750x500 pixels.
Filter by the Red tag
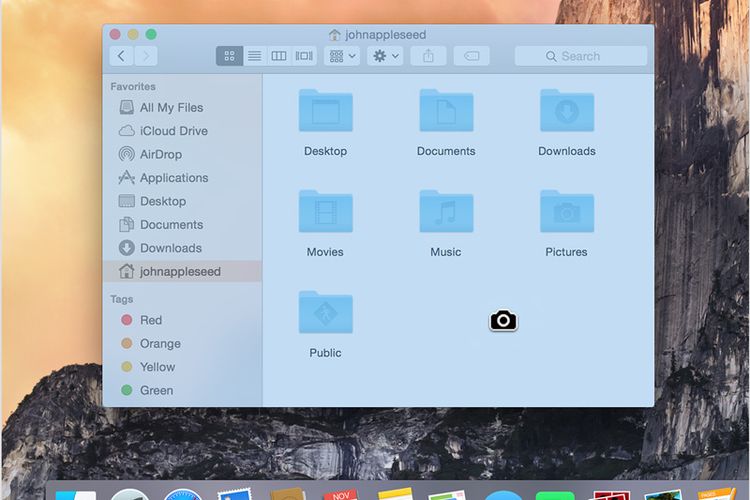point(182,320)
